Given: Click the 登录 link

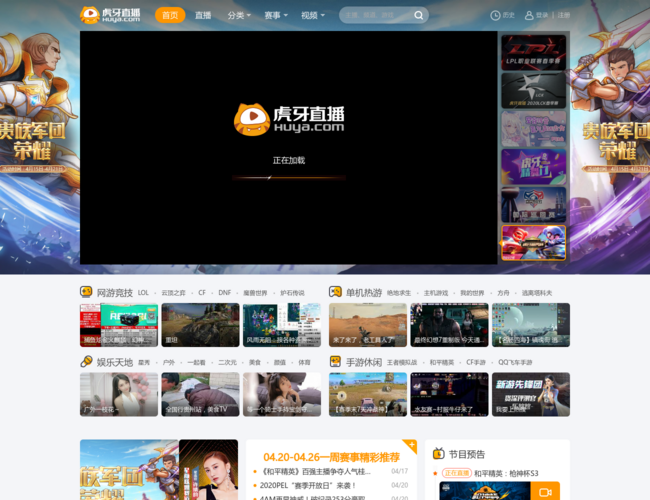Looking at the screenshot, I should click(x=542, y=15).
